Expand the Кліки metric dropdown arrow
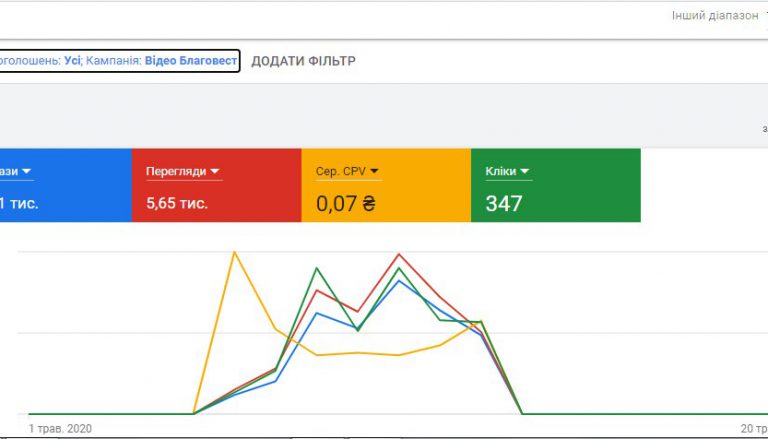This screenshot has width=768, height=439. coord(525,172)
